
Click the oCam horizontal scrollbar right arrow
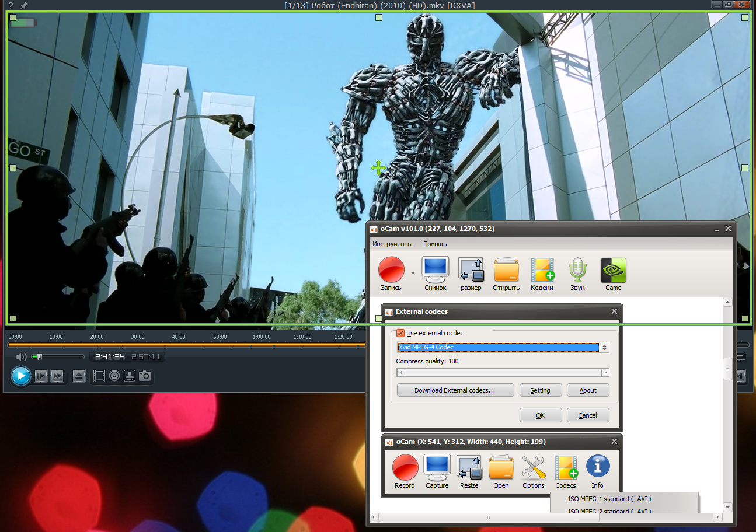pos(717,517)
